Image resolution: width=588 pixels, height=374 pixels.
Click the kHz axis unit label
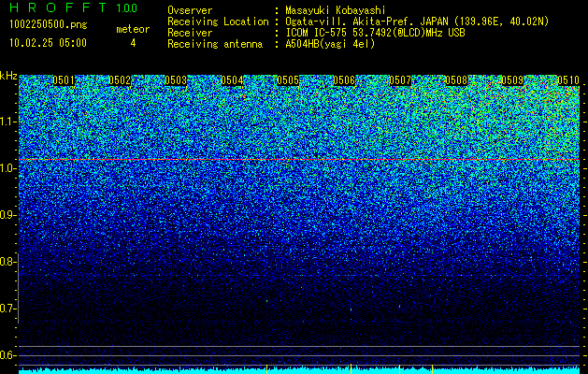[x=8, y=76]
